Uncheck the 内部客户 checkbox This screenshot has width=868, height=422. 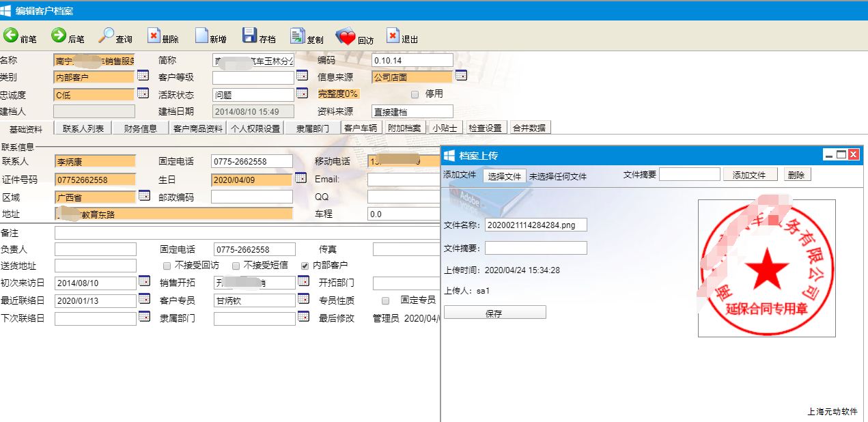[305, 266]
